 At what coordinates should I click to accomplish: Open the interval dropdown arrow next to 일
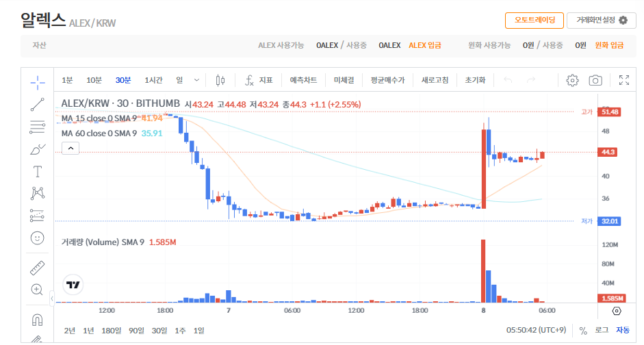point(196,80)
